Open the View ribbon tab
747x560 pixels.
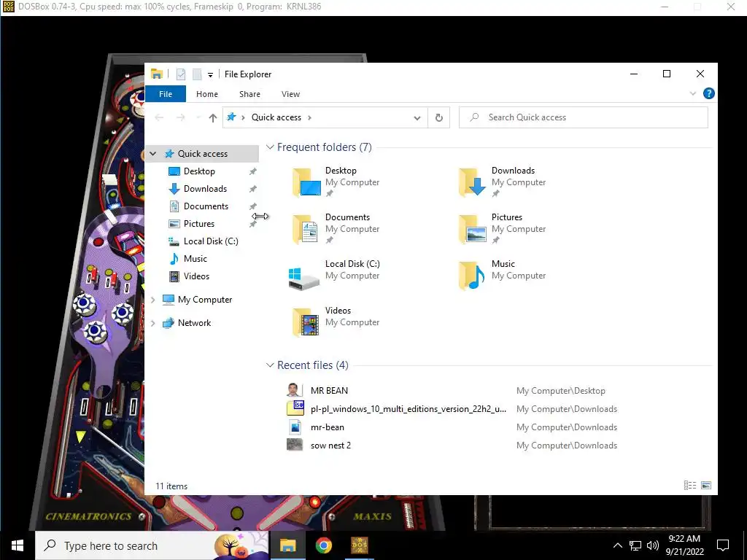pyautogui.click(x=290, y=94)
